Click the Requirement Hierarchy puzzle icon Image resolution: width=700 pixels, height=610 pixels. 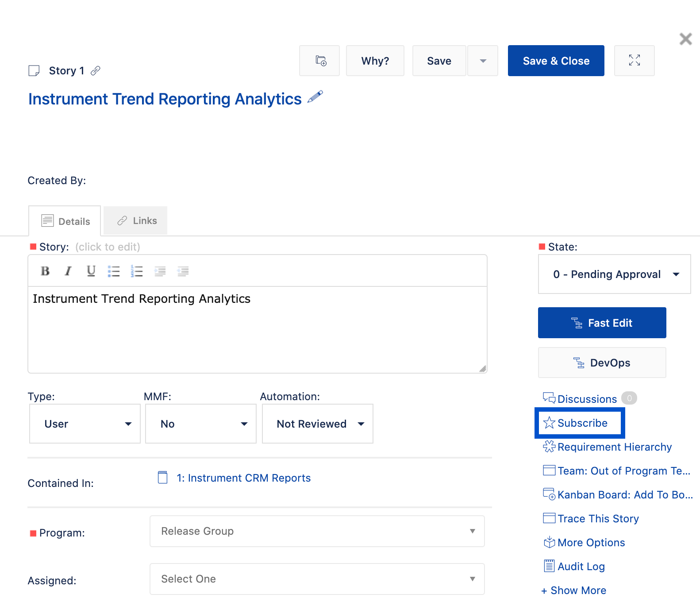(x=549, y=446)
